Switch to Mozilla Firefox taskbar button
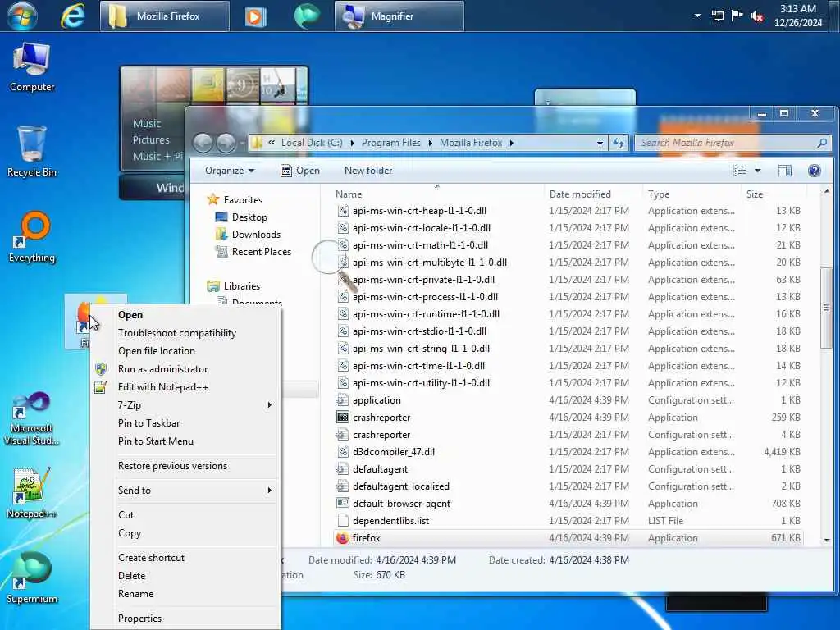Image resolution: width=840 pixels, height=630 pixels. click(165, 16)
